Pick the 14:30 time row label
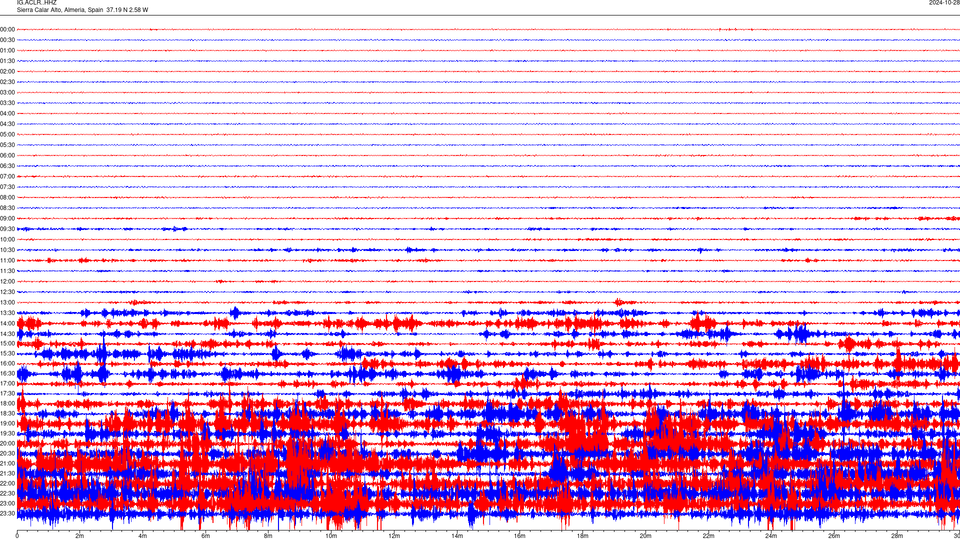 coord(7,334)
